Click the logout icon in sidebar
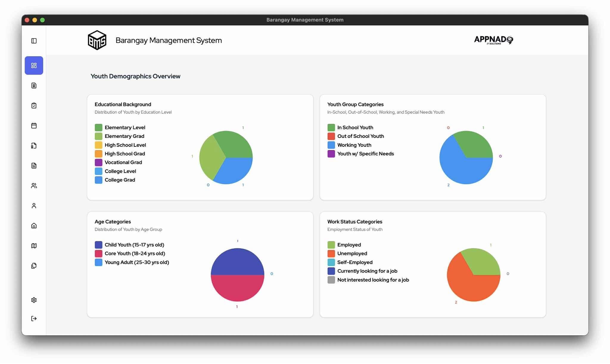The image size is (610, 364). (34, 319)
